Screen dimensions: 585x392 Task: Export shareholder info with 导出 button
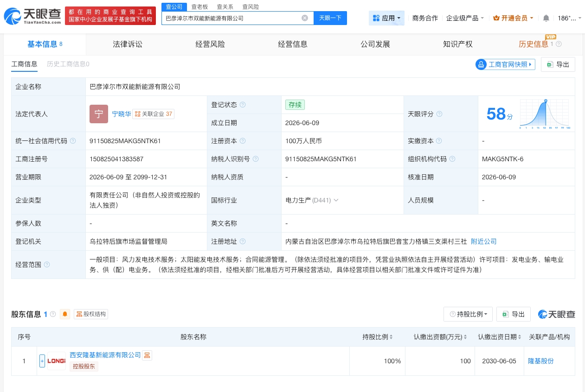point(514,314)
